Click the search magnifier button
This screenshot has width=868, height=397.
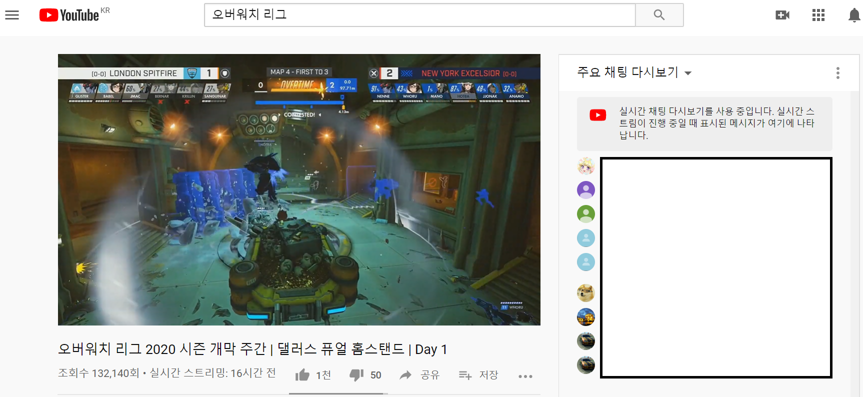(x=659, y=15)
